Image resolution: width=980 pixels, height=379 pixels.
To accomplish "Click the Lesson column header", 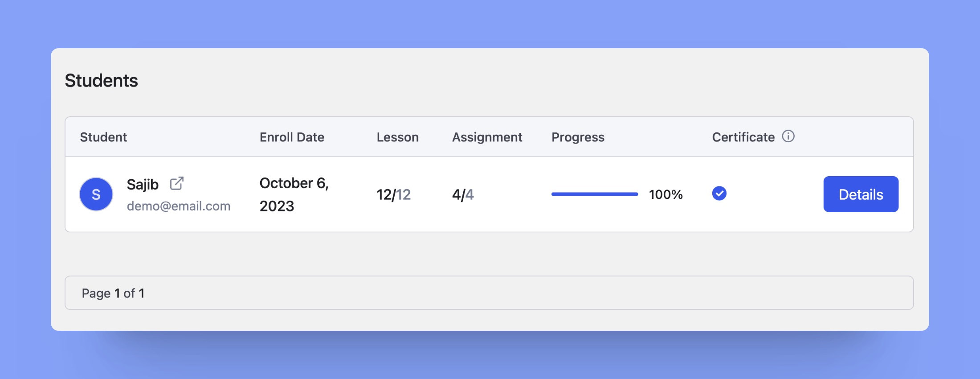I will tap(397, 137).
